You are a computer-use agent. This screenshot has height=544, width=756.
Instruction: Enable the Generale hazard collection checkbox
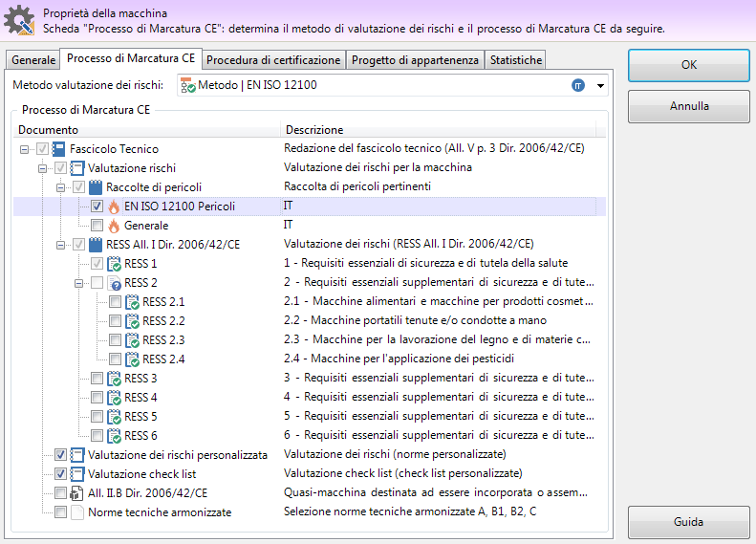pyautogui.click(x=97, y=226)
